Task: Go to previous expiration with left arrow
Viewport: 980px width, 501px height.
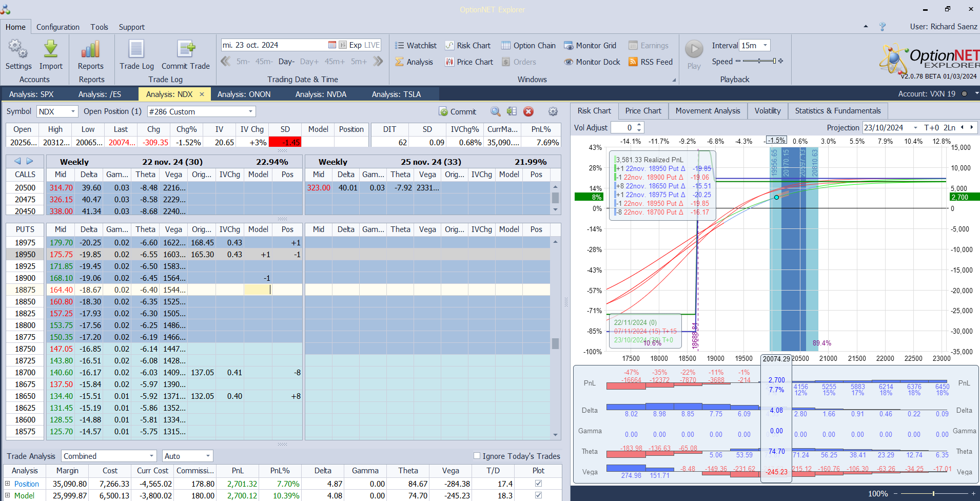Action: pos(17,161)
